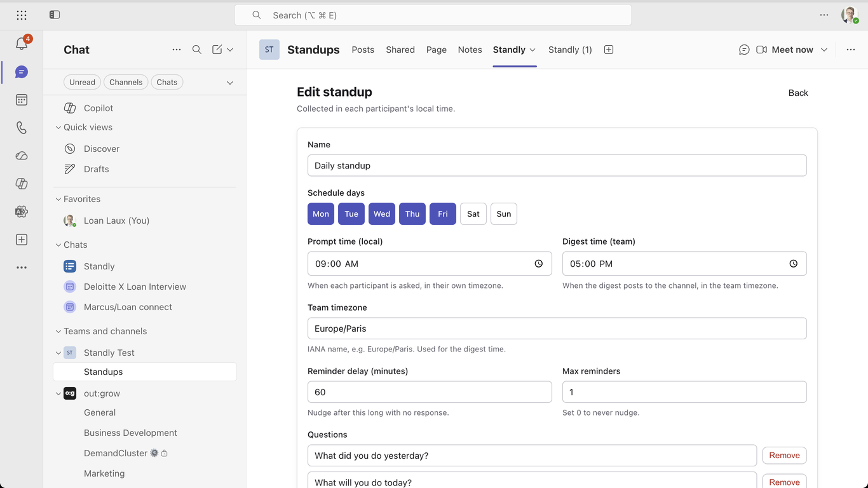Viewport: 868px width, 488px height.
Task: Open the Digest time clock picker icon
Action: click(794, 264)
